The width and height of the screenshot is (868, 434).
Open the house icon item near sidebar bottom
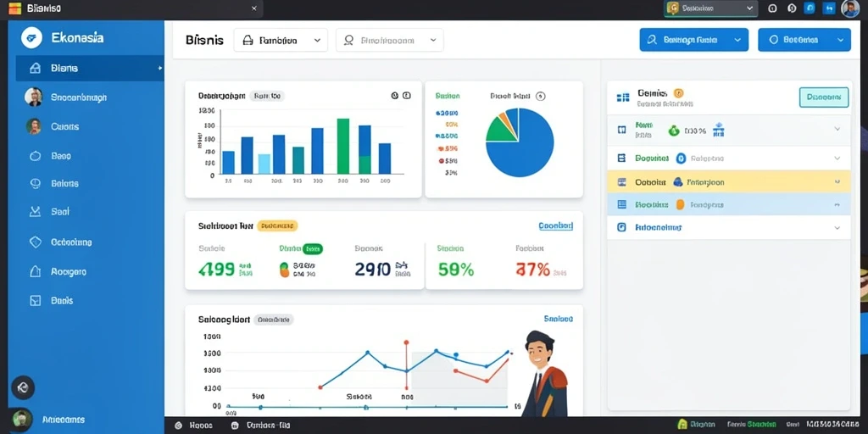[35, 271]
